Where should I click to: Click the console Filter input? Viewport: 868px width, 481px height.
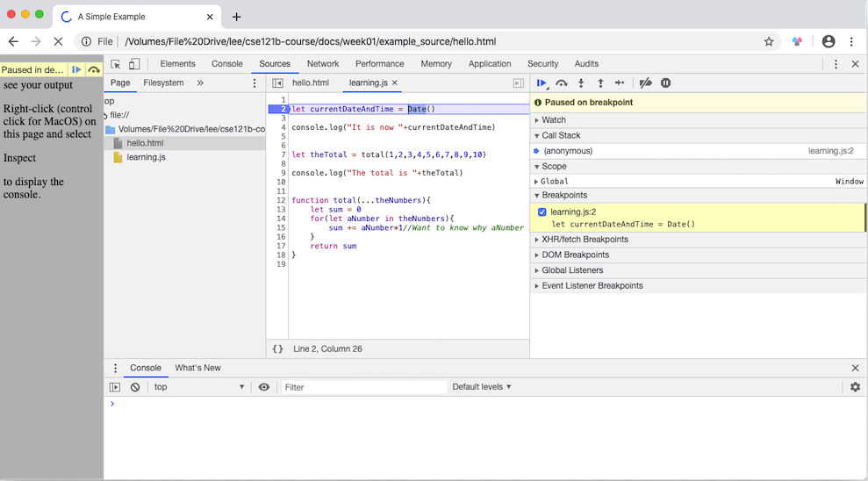pos(363,387)
